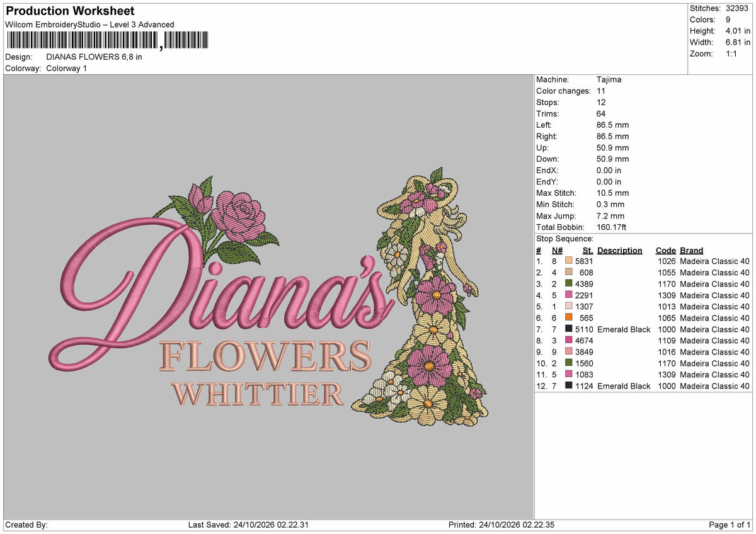Choose the black swatch next to 1124
This screenshot has height=534, width=756.
click(569, 386)
